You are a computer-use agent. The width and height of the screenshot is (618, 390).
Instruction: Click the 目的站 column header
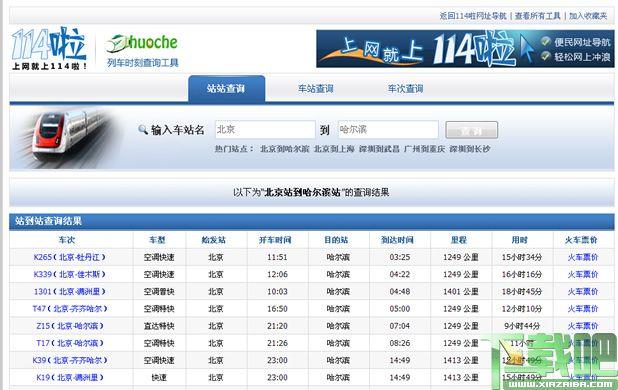pos(336,240)
